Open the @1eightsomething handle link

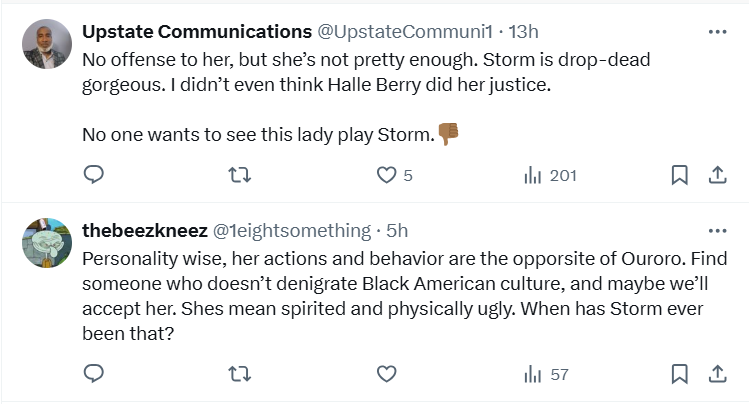pyautogui.click(x=291, y=230)
